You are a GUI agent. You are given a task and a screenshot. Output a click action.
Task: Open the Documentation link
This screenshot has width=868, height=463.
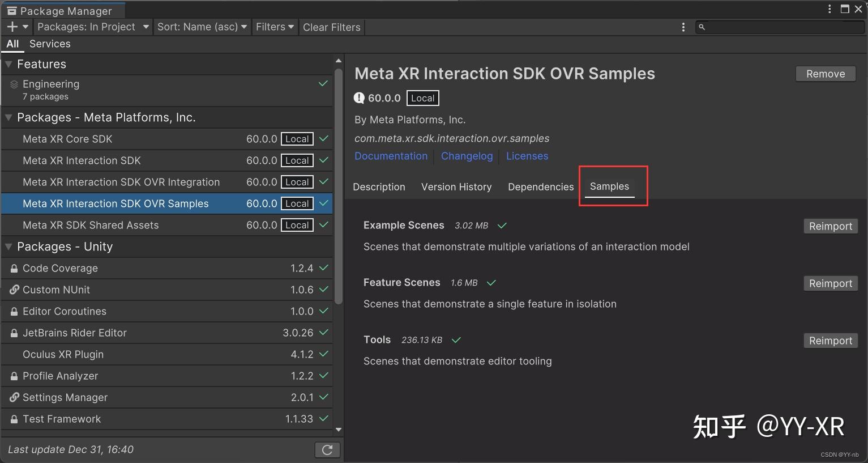pyautogui.click(x=391, y=156)
